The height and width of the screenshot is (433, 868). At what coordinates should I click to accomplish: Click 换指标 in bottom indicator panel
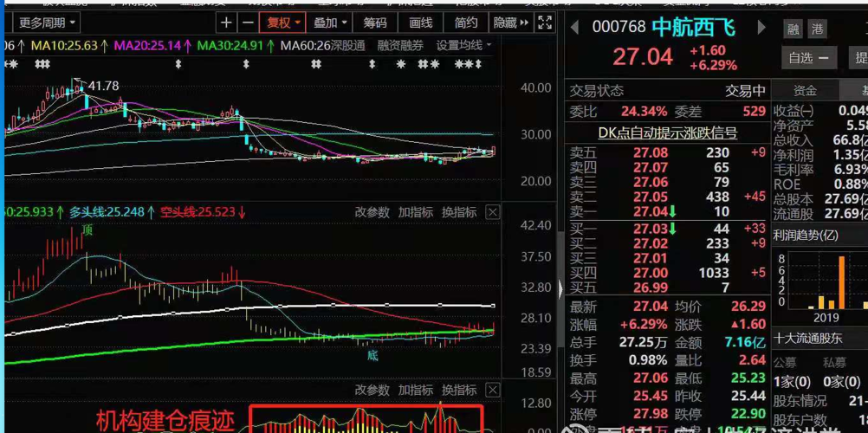coord(459,389)
